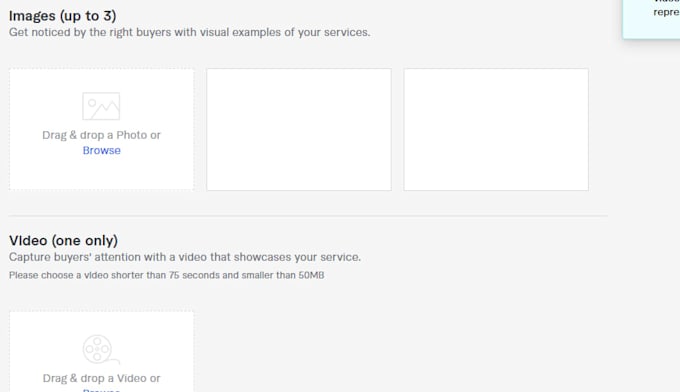Click the 75 seconds and 50MB limit note
The width and height of the screenshot is (680, 392).
(167, 275)
